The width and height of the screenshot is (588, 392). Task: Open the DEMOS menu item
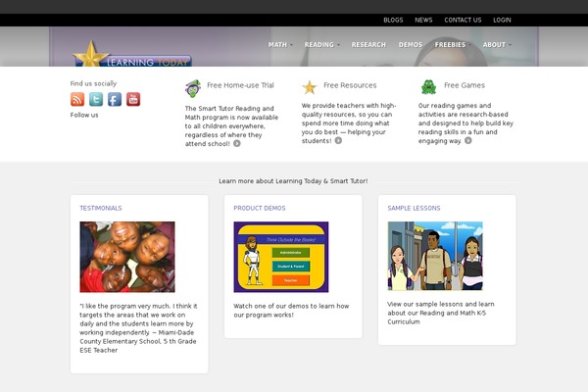[411, 45]
